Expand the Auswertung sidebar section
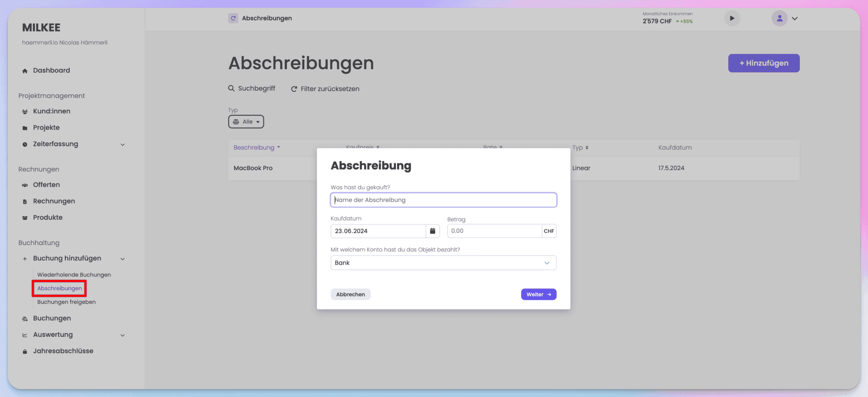 122,335
